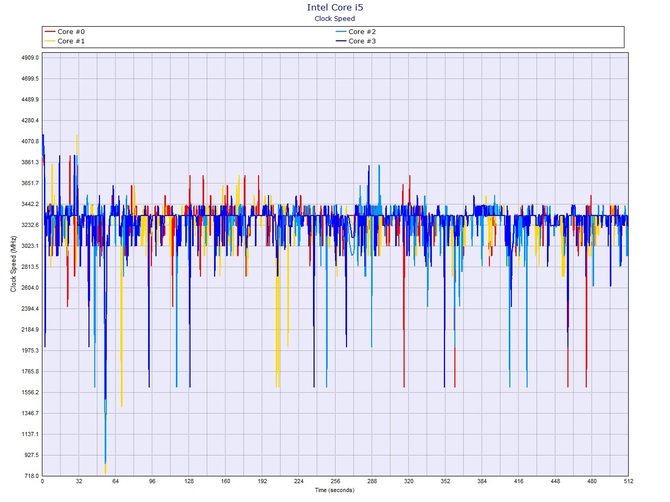This screenshot has height=502, width=670.
Task: Click the 3442.2 y-axis value
Action: (x=30, y=204)
